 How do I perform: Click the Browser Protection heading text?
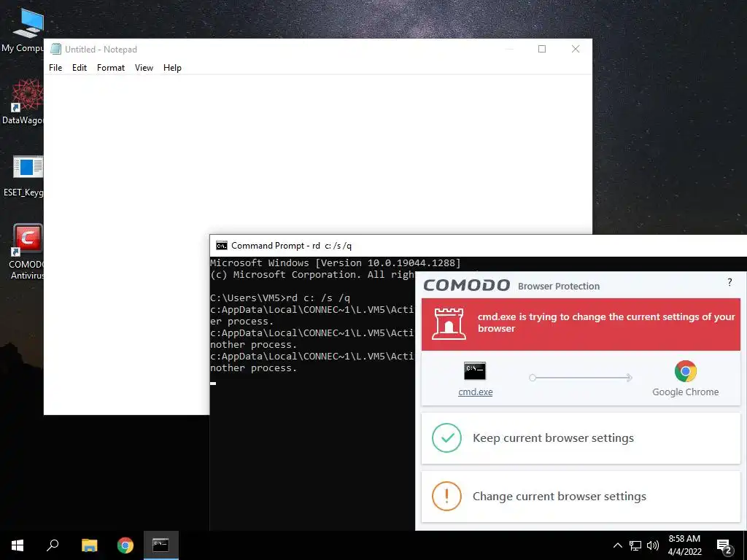point(559,286)
